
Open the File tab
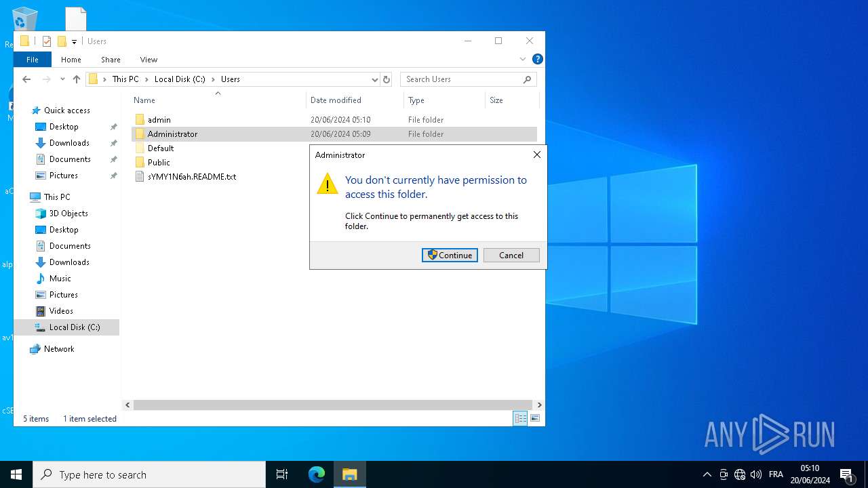(x=32, y=60)
